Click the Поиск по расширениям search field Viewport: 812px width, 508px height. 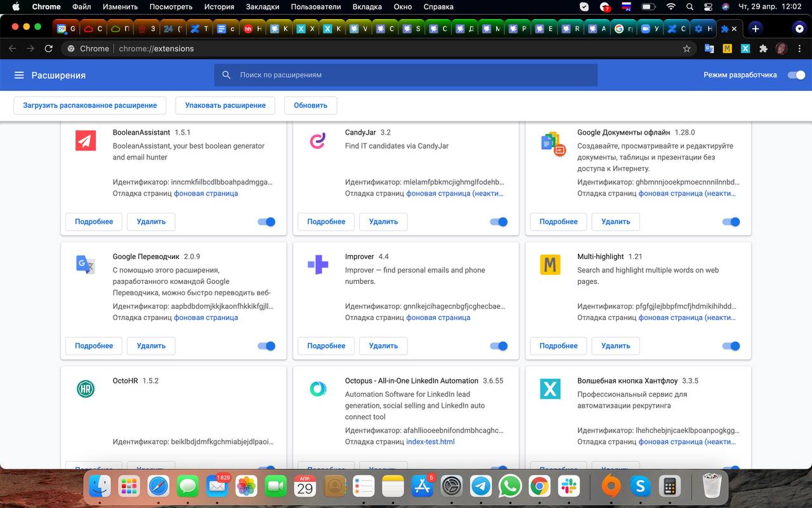click(x=406, y=75)
